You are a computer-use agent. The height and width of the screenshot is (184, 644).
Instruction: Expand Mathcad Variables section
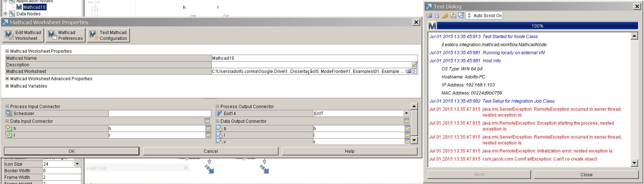pyautogui.click(x=7, y=86)
